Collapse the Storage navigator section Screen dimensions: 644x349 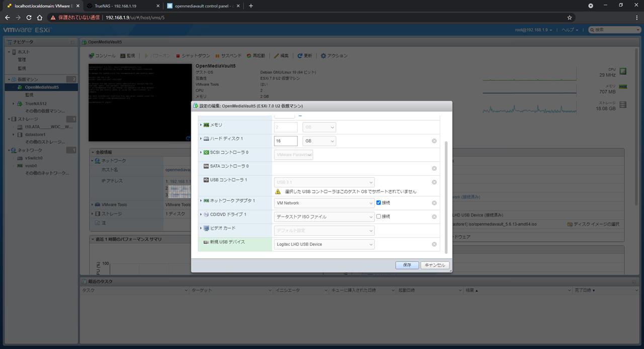[9, 119]
